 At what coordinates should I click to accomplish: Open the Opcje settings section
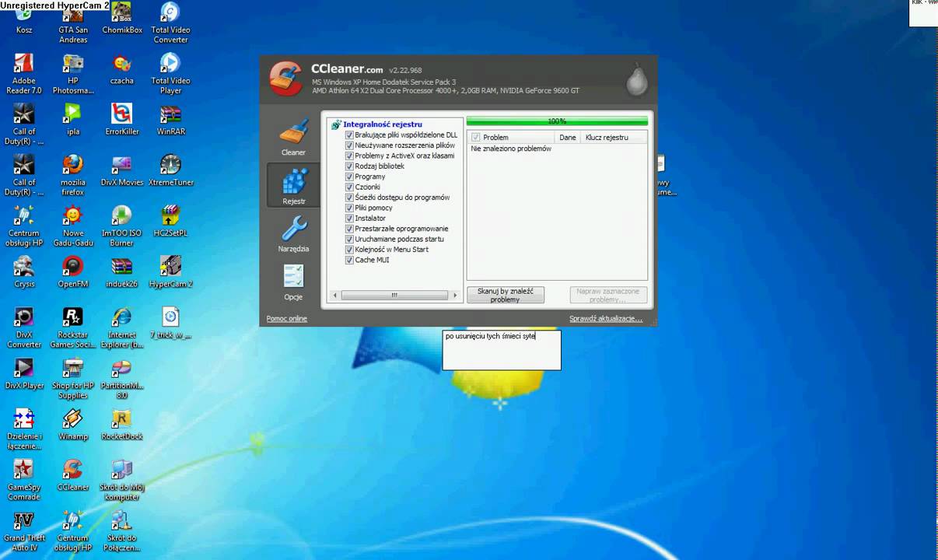click(293, 282)
